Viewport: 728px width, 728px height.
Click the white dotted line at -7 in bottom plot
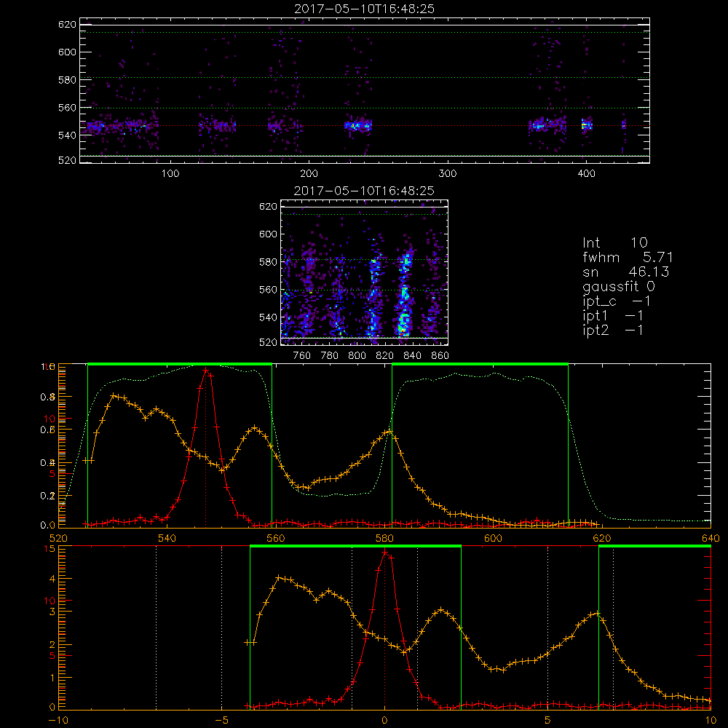tap(156, 628)
